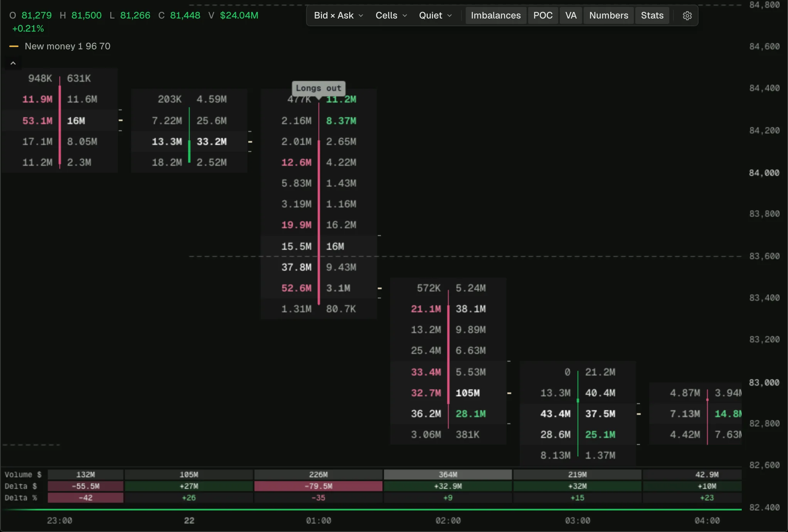Click the -42 delta percent stat
The height and width of the screenshot is (532, 788).
coord(86,498)
